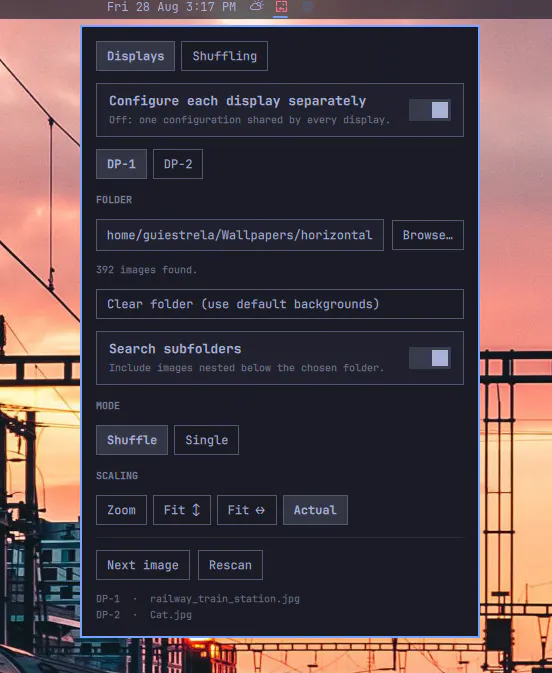552x673 pixels.
Task: Click the Next image button
Action: 143,565
